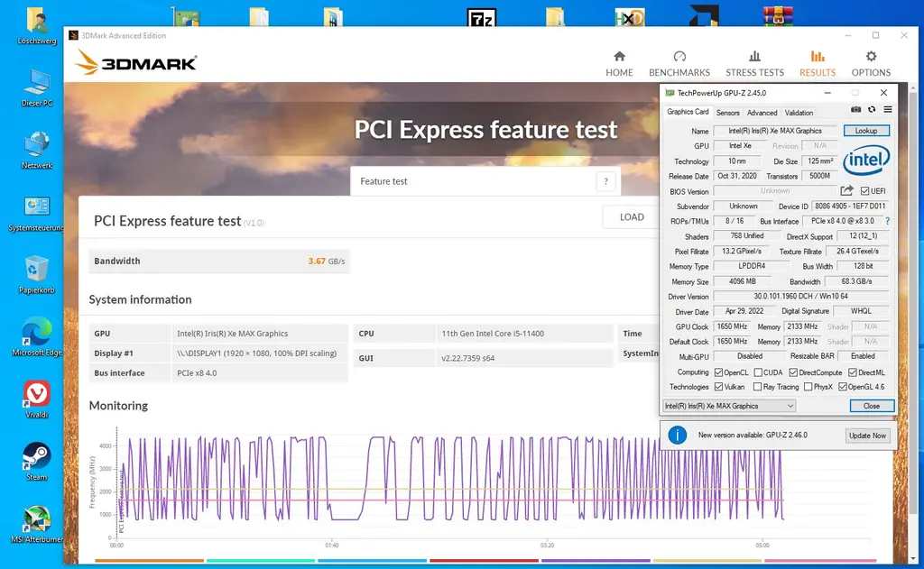Click the GPU-Z screenshot camera icon
This screenshot has width=924, height=569.
click(856, 110)
